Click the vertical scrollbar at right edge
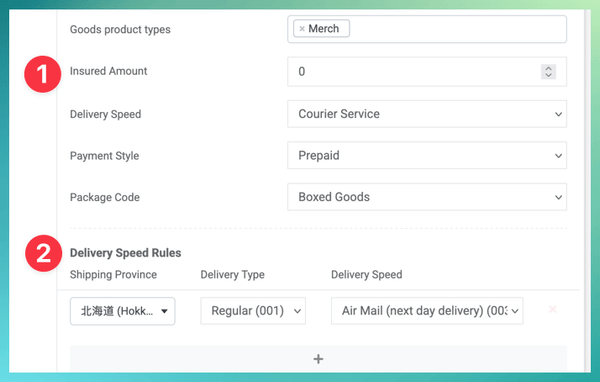 [588, 191]
